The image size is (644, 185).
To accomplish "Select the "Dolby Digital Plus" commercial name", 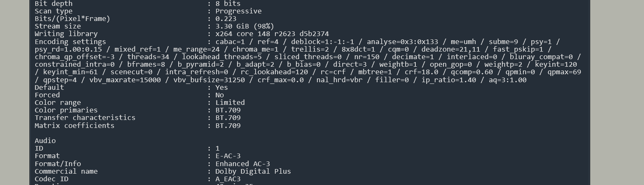I will (253, 172).
